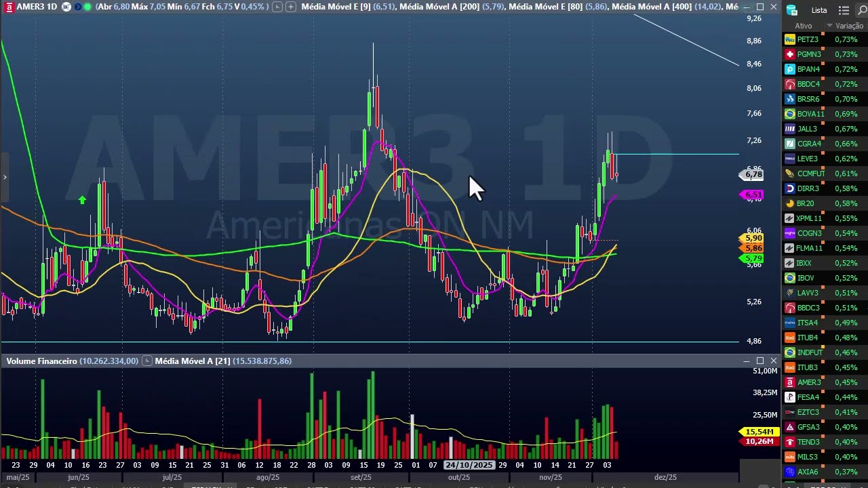Click the highlighted 24/10/2025 date marker
The height and width of the screenshot is (488, 868).
469,465
